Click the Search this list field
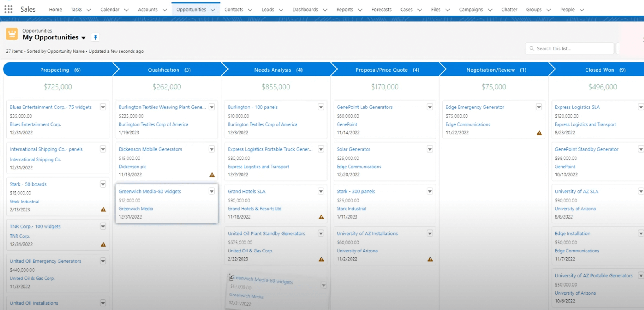The image size is (644, 310). [x=569, y=48]
